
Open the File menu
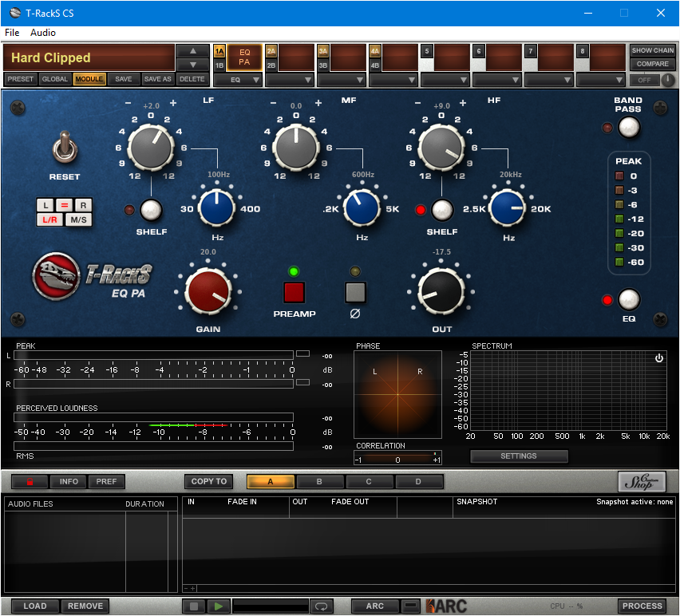(x=12, y=33)
